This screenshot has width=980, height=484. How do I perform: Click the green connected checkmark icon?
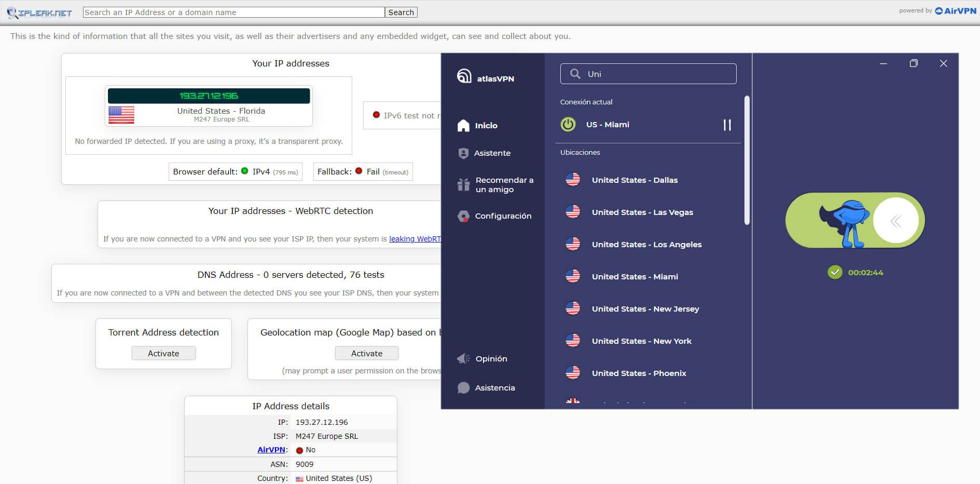point(835,272)
